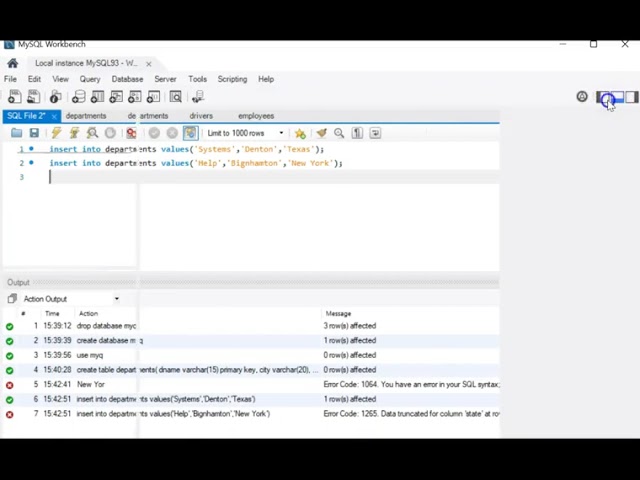Viewport: 640px width, 480px height.
Task: Search table data icon in main toolbar
Action: (x=176, y=97)
